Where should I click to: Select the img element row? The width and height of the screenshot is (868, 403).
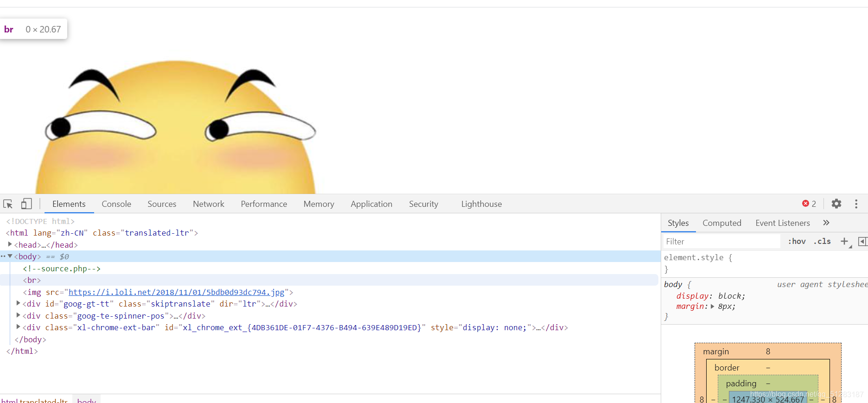(329, 292)
